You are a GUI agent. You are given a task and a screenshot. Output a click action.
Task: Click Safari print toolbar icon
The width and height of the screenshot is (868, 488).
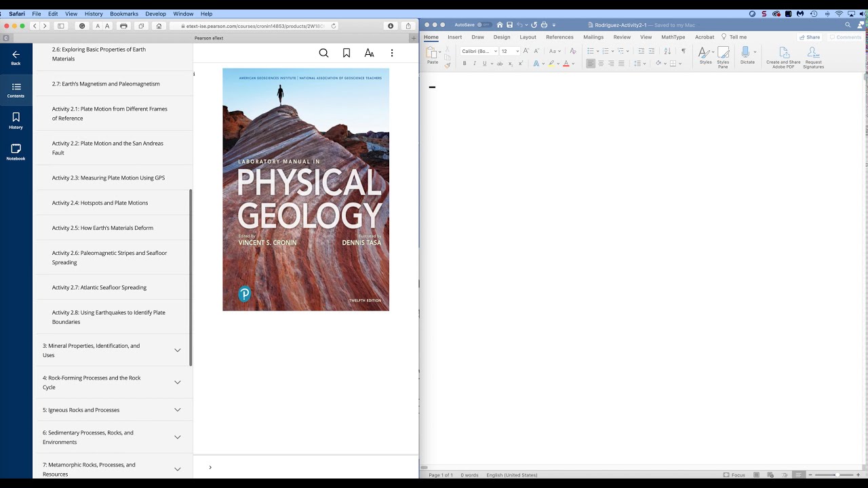pos(123,26)
